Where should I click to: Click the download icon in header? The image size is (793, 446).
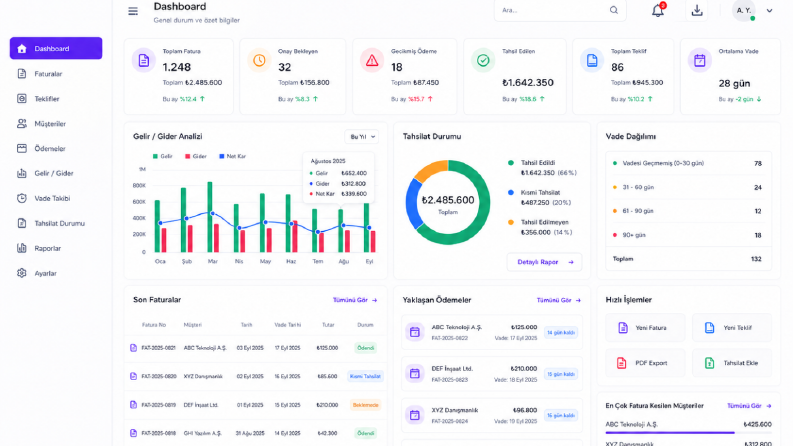click(697, 10)
